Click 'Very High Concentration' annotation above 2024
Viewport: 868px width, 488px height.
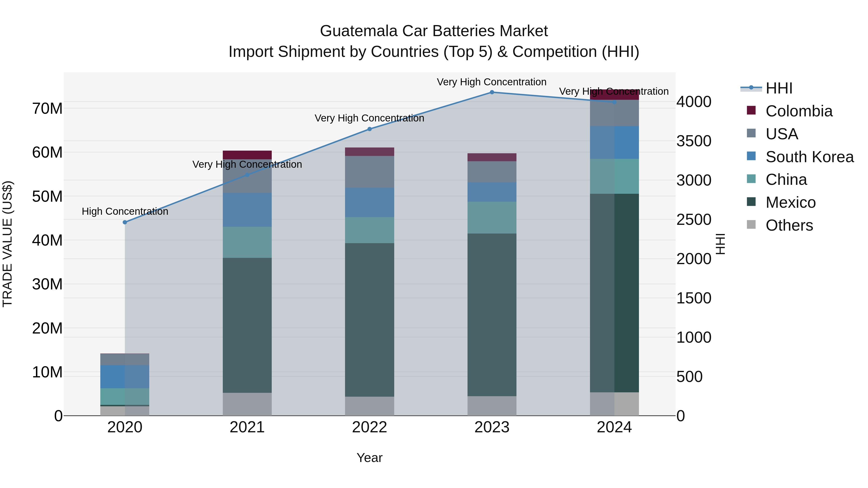coord(614,91)
